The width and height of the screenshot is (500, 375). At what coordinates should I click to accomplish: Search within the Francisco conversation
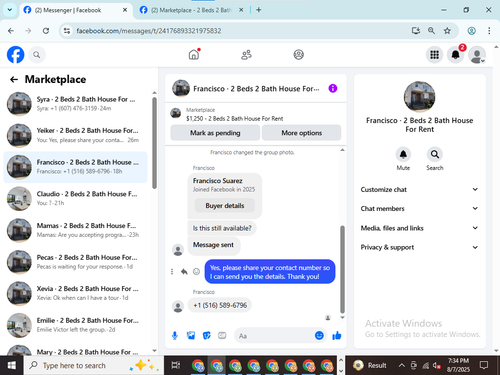coord(435,154)
